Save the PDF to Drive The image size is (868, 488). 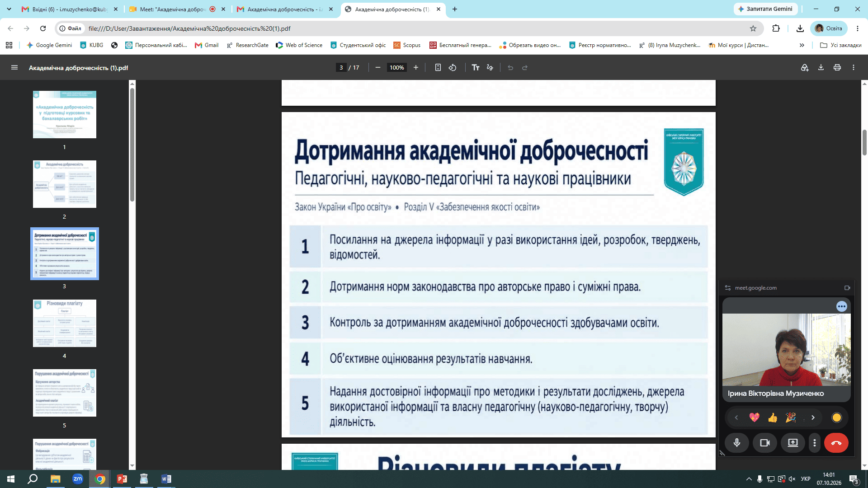tap(805, 67)
